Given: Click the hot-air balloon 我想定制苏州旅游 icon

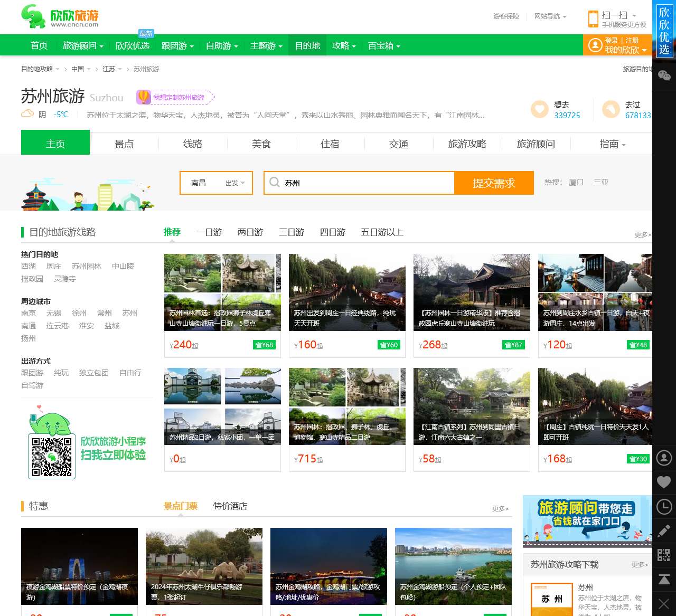Looking at the screenshot, I should tap(144, 97).
